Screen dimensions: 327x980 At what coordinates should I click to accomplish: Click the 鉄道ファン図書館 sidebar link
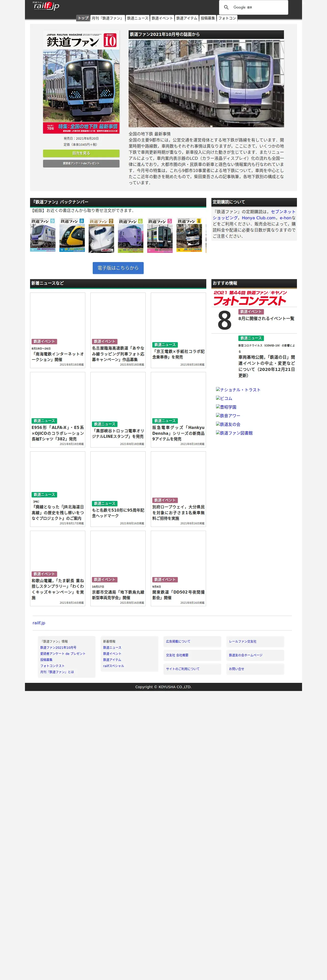[234, 433]
